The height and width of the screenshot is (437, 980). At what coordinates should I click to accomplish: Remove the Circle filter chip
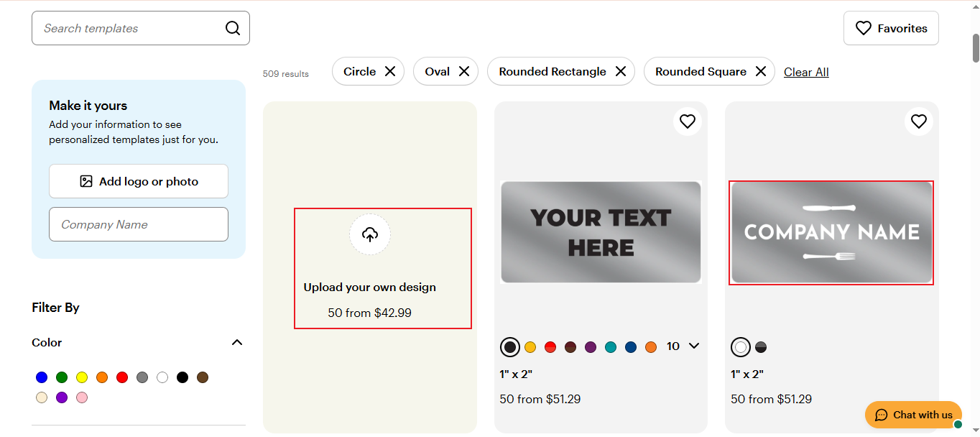(x=390, y=71)
